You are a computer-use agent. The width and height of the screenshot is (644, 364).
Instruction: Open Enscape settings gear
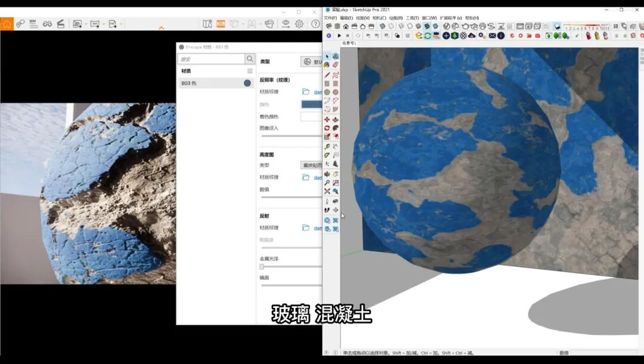click(299, 24)
